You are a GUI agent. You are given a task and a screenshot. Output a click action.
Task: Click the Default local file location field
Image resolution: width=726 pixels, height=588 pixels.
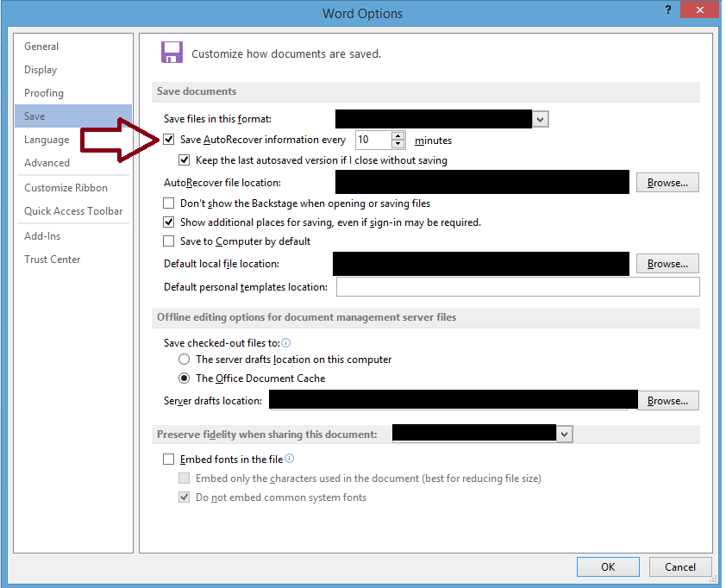[x=480, y=264]
